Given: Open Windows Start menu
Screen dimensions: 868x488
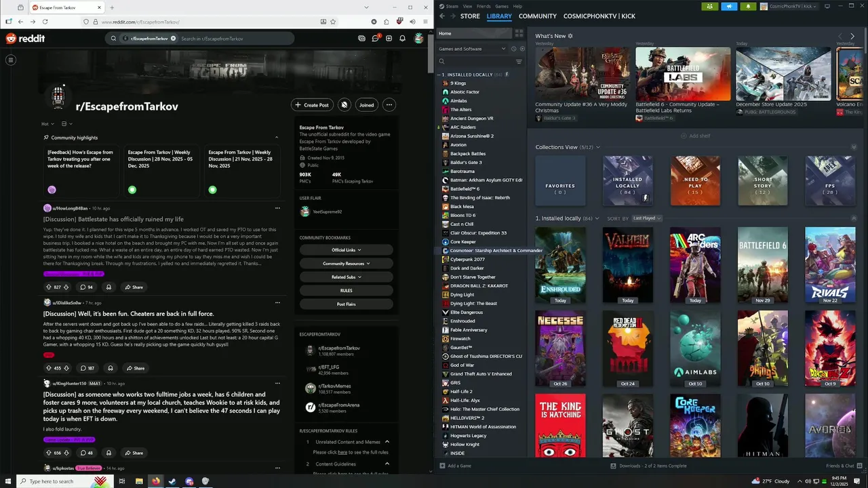Looking at the screenshot, I should (x=9, y=481).
